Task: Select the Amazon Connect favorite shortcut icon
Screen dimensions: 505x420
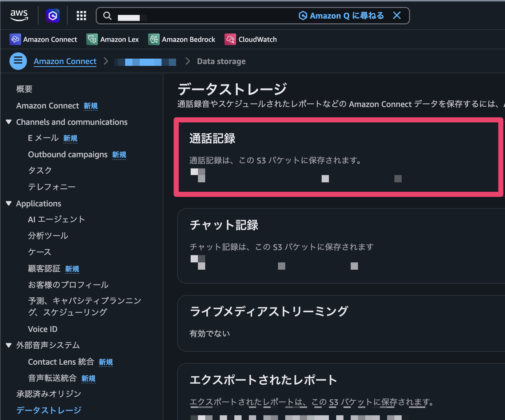Action: coord(15,39)
